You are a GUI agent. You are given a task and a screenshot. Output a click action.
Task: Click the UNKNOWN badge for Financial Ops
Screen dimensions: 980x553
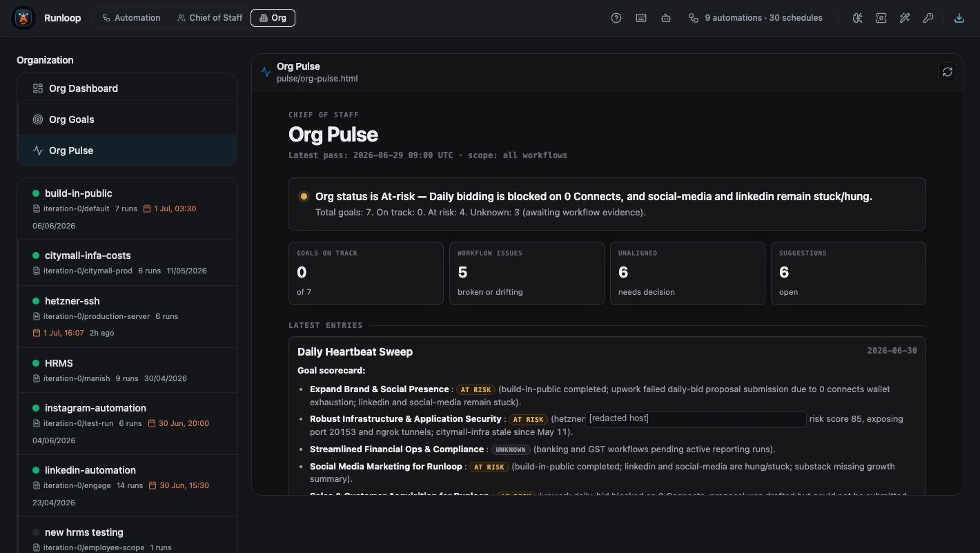(511, 449)
